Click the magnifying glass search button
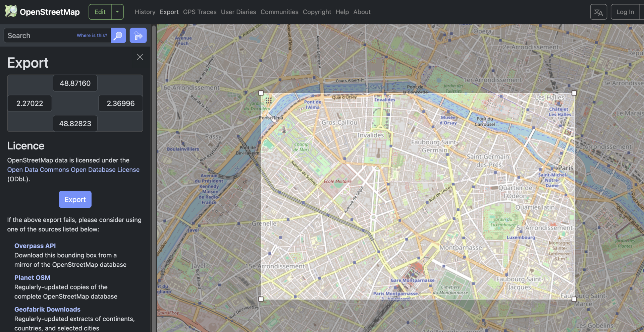The height and width of the screenshot is (332, 644). tap(118, 36)
